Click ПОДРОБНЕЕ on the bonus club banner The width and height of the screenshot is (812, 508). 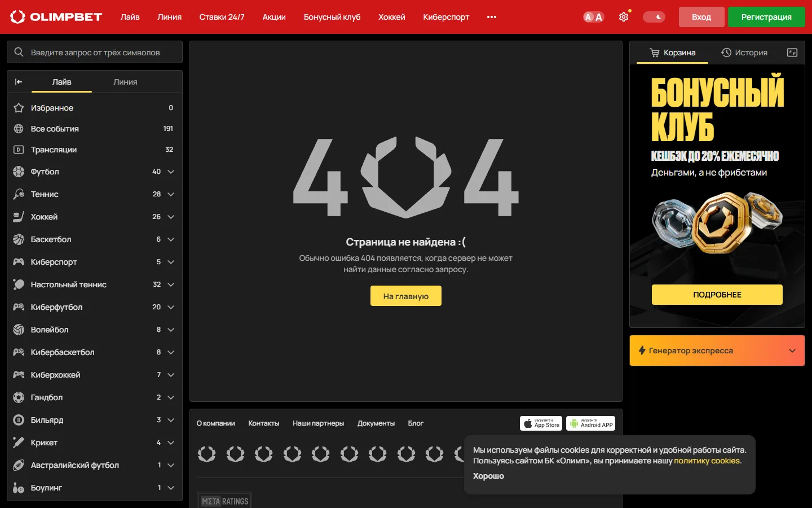tap(717, 295)
